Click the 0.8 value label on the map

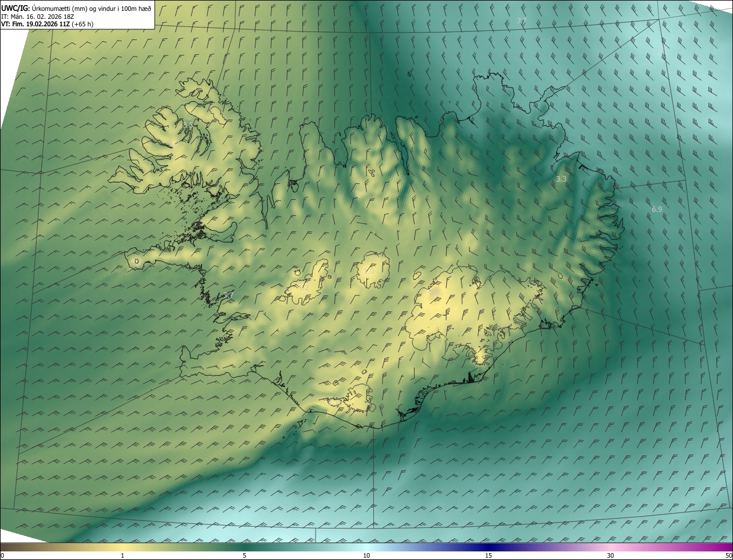click(x=435, y=293)
